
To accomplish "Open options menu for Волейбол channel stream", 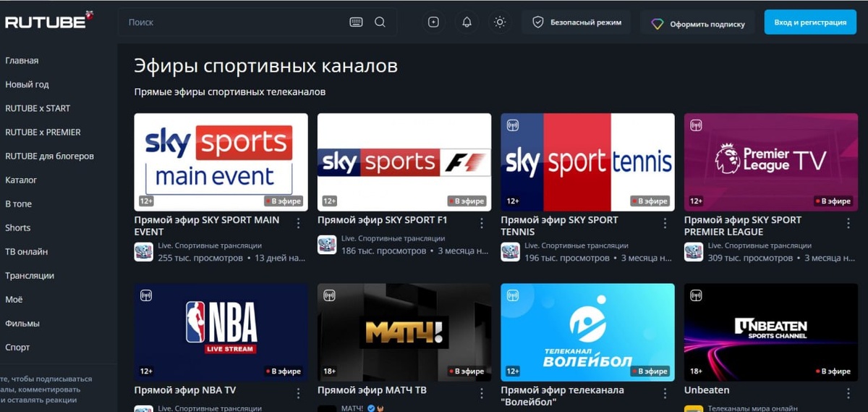I will pyautogui.click(x=665, y=393).
